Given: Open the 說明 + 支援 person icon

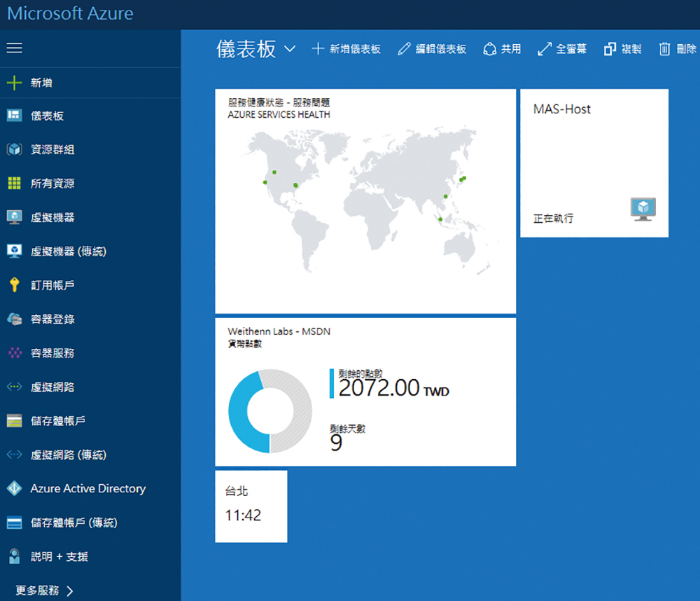Looking at the screenshot, I should click(14, 556).
